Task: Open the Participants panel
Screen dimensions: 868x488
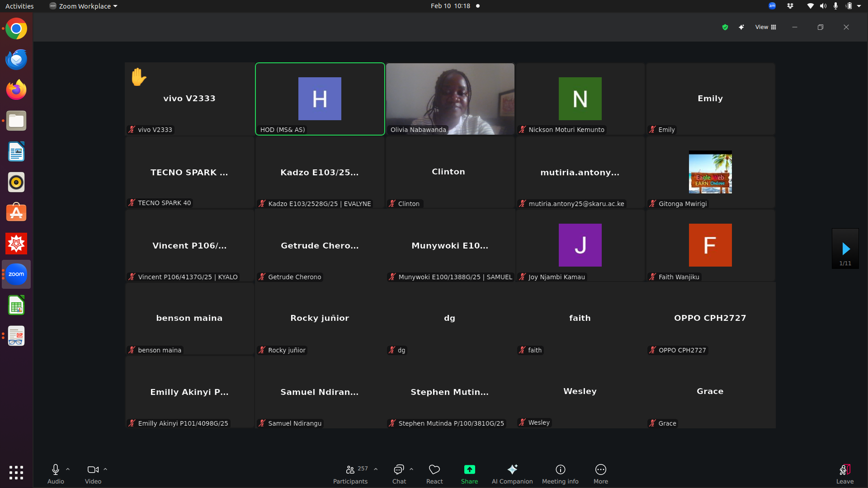Action: point(350,474)
